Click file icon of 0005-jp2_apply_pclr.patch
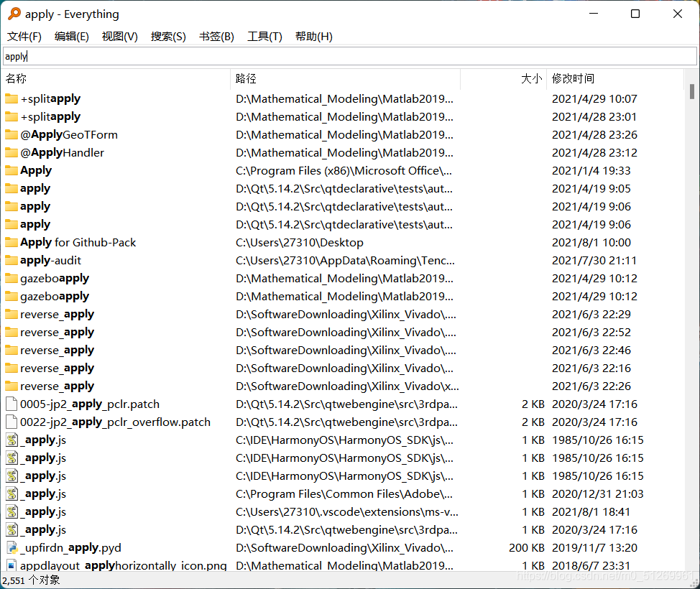This screenshot has height=589, width=700. click(11, 404)
